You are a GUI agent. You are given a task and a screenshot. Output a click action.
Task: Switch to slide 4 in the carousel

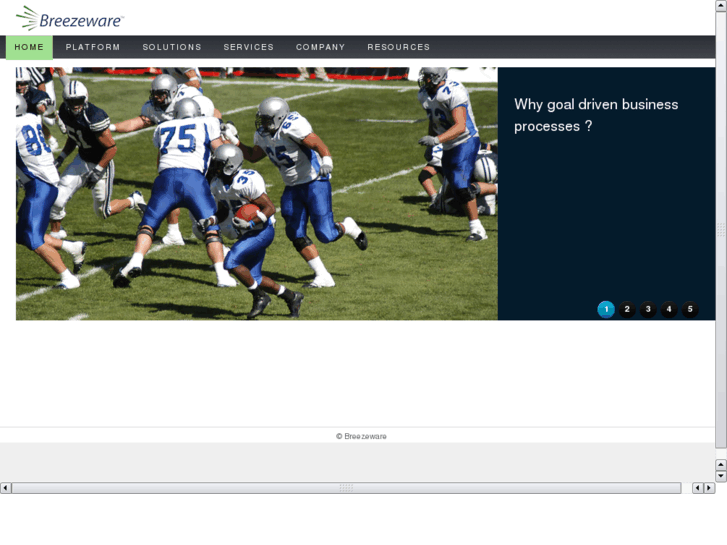pos(669,309)
